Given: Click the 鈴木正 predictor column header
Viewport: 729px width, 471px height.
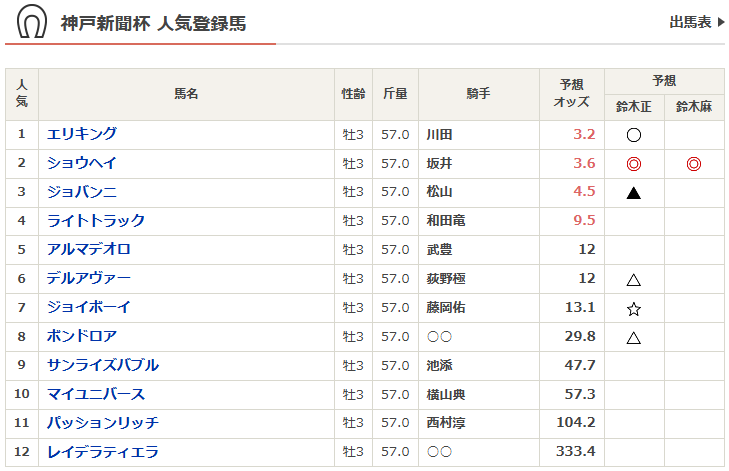Looking at the screenshot, I should tap(634, 107).
